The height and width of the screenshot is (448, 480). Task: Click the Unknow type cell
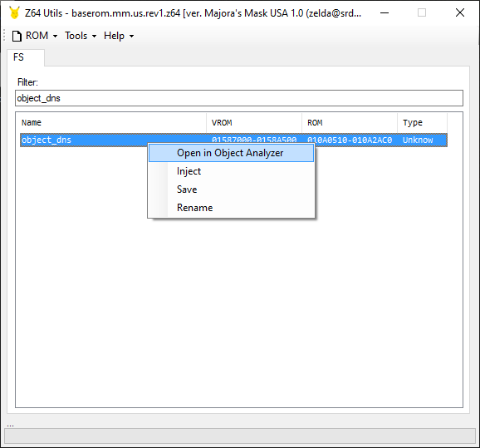coord(418,140)
